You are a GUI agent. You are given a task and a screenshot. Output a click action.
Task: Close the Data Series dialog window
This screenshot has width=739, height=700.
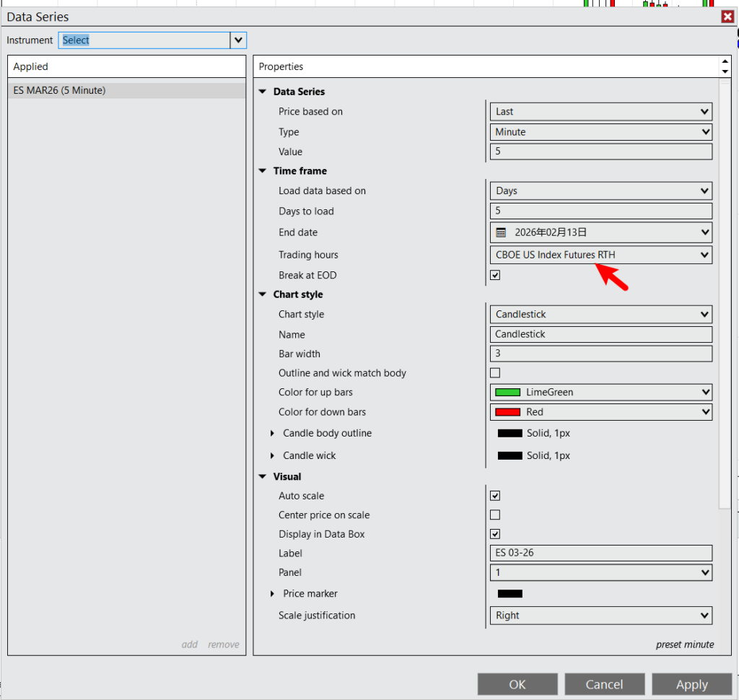(x=727, y=17)
